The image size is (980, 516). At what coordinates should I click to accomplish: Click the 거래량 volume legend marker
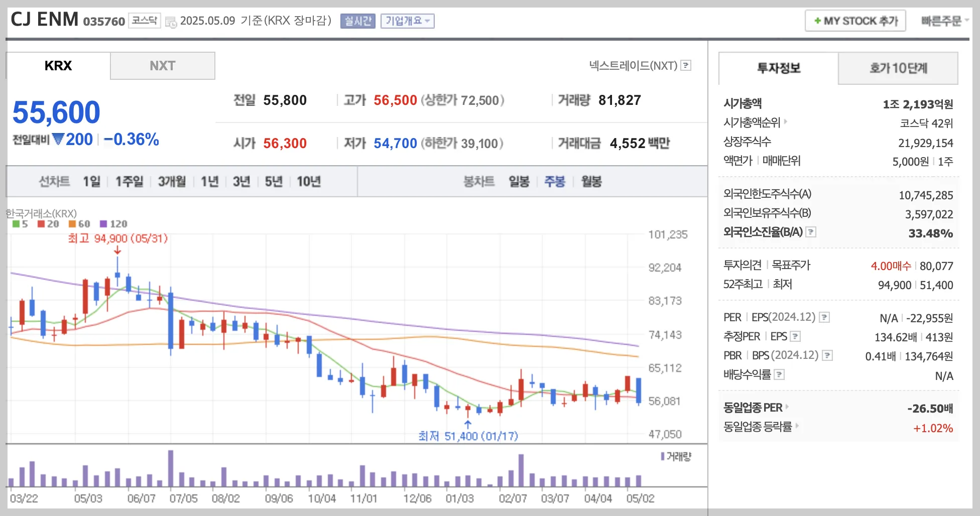point(663,456)
